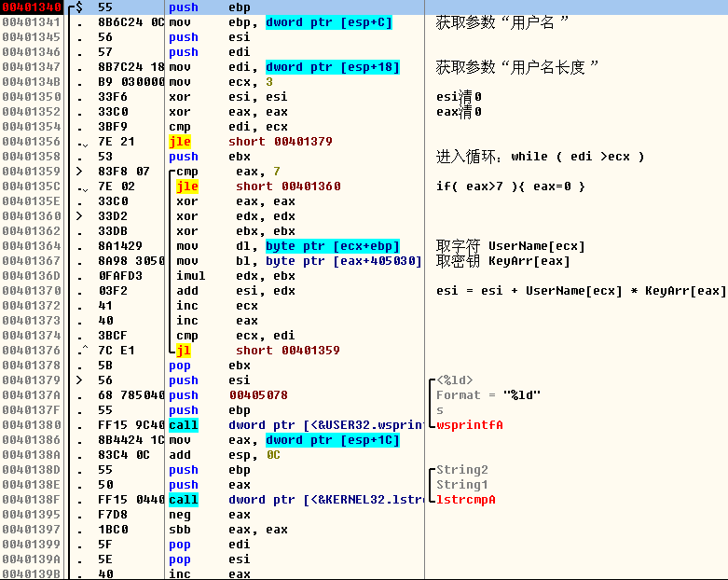Screen dimensions: 728x580
Task: Click the comment 'esi清0'
Action: point(459,97)
